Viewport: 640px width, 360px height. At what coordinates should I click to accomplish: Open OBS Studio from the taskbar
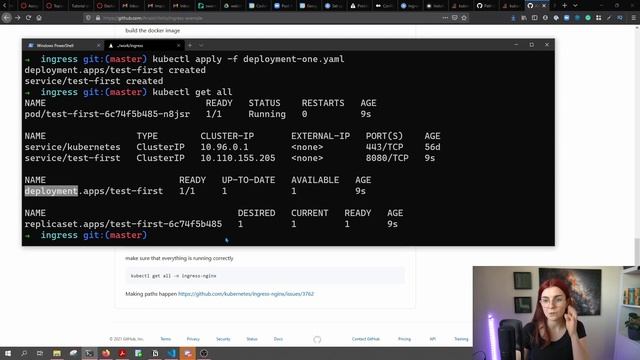(204, 353)
